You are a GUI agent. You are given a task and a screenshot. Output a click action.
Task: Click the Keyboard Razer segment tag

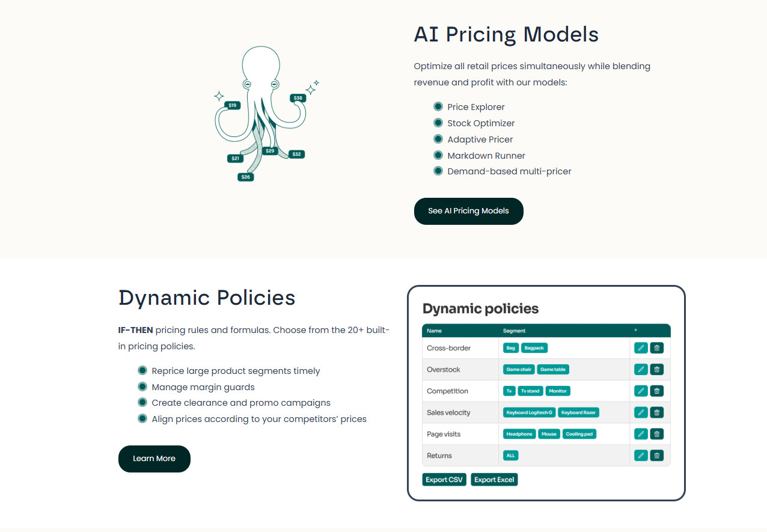578,412
